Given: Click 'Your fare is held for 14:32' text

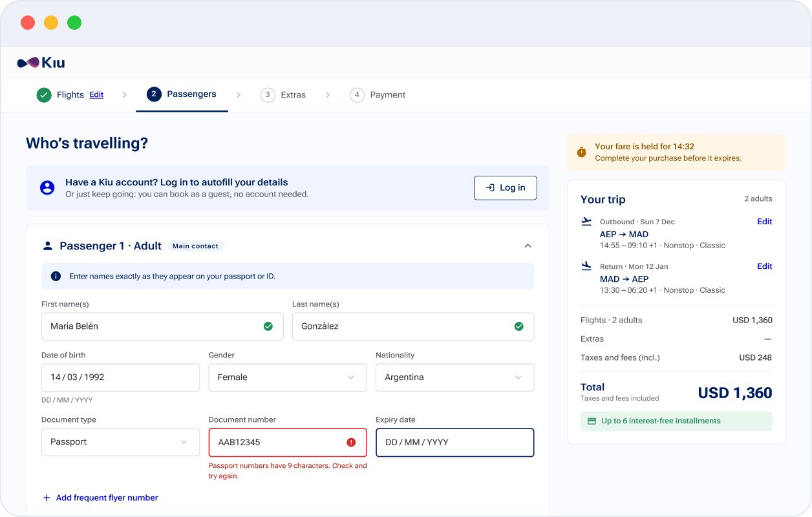Looking at the screenshot, I should (645, 147).
